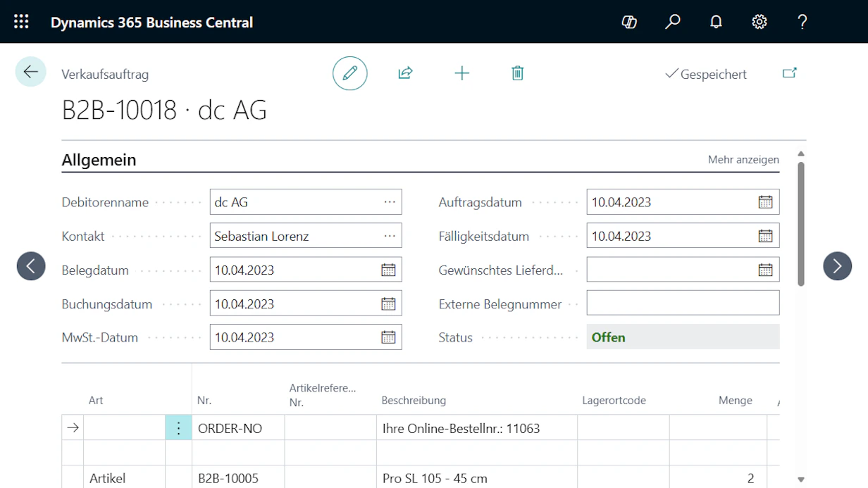
Task: Click the scrollbar up arrow
Action: click(x=801, y=154)
